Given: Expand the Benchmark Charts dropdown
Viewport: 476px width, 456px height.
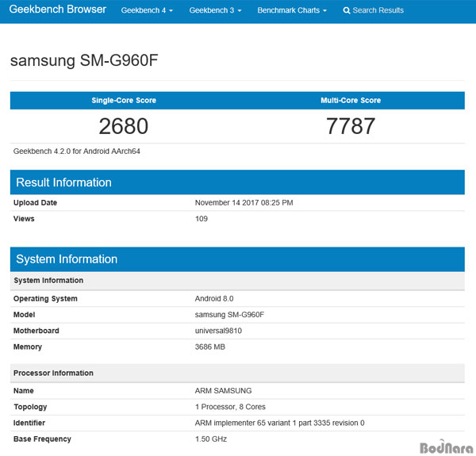Looking at the screenshot, I should click(292, 10).
